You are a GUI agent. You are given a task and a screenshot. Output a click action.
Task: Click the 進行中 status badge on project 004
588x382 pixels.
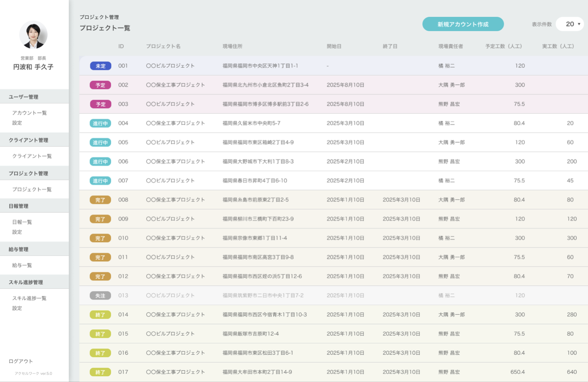pyautogui.click(x=100, y=123)
